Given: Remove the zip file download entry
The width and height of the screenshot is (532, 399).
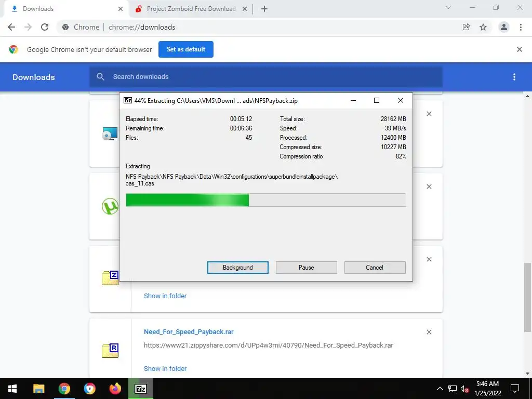Looking at the screenshot, I should [x=429, y=260].
